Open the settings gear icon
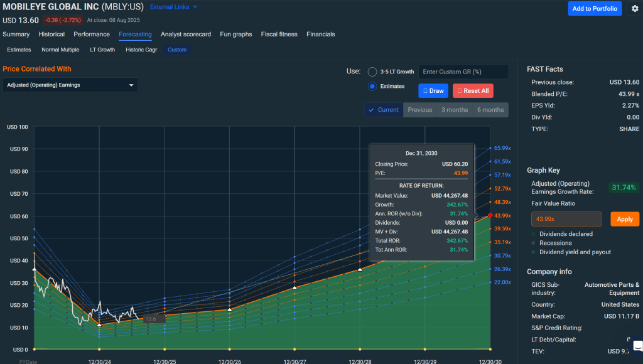 click(x=635, y=8)
